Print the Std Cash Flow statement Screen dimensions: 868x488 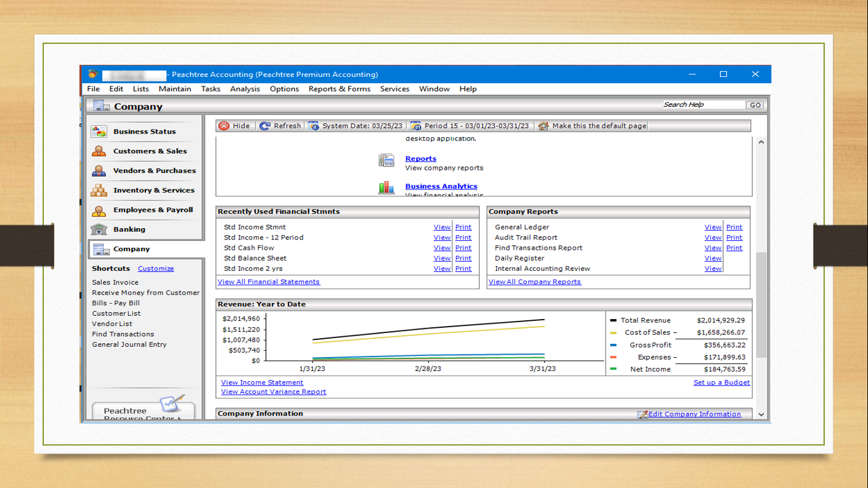[463, 248]
